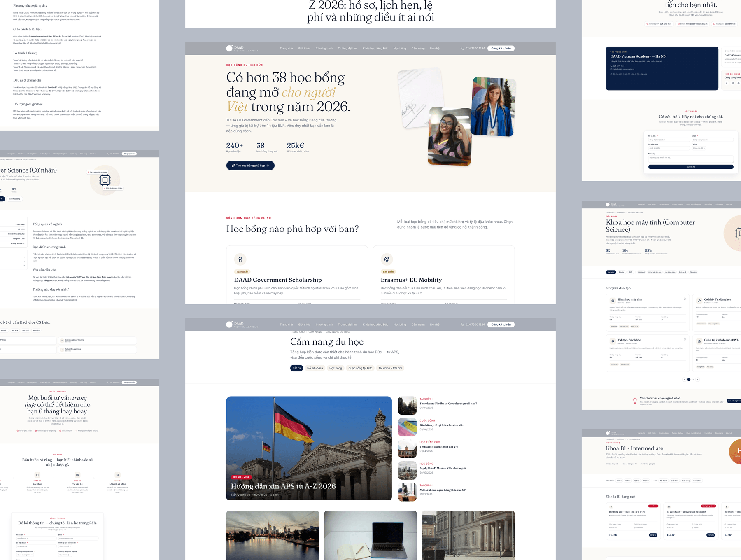
Task: Click the DAAD logo on the Khóa B1 page navbar
Action: 615,433
